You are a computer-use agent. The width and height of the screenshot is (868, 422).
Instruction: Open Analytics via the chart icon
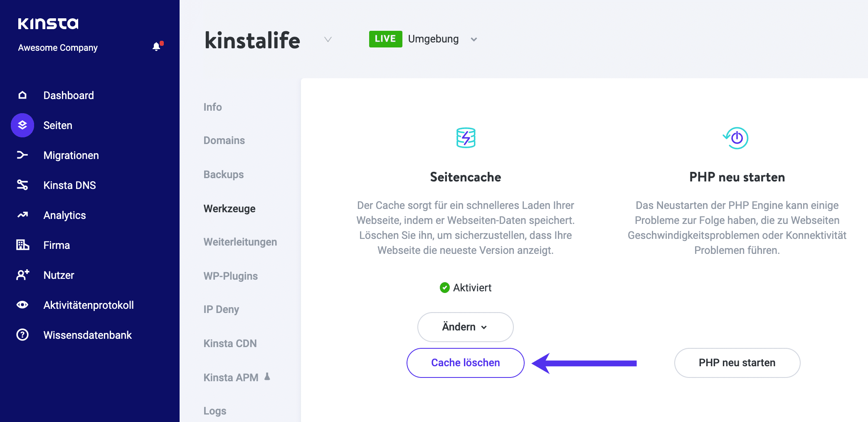(22, 215)
